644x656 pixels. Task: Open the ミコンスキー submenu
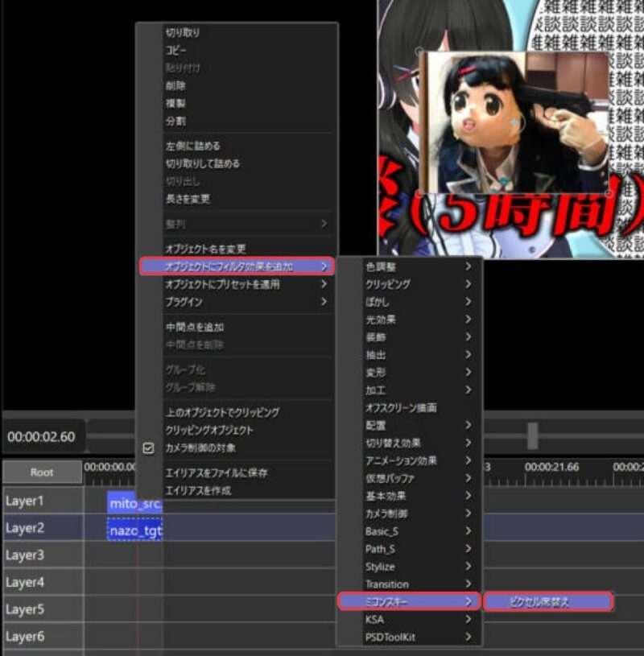409,601
